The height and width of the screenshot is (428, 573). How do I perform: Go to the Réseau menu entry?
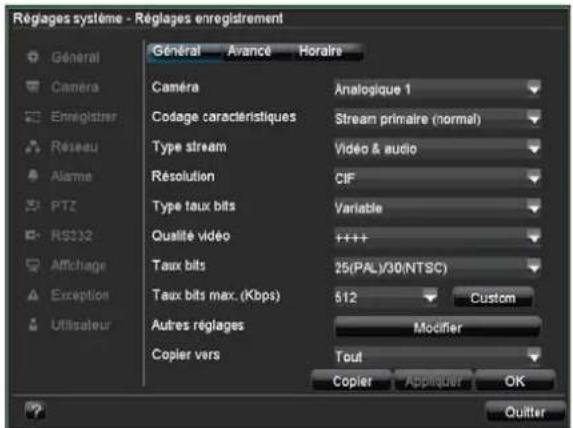[x=75, y=147]
